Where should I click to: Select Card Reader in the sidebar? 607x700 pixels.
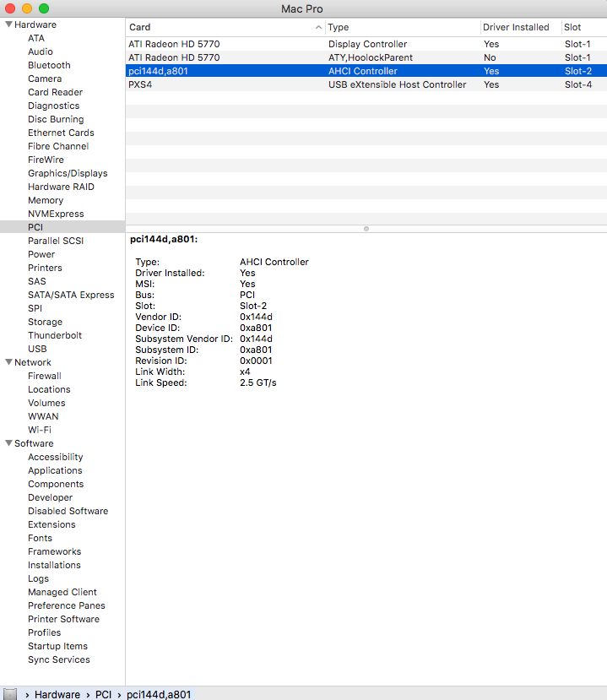click(56, 92)
